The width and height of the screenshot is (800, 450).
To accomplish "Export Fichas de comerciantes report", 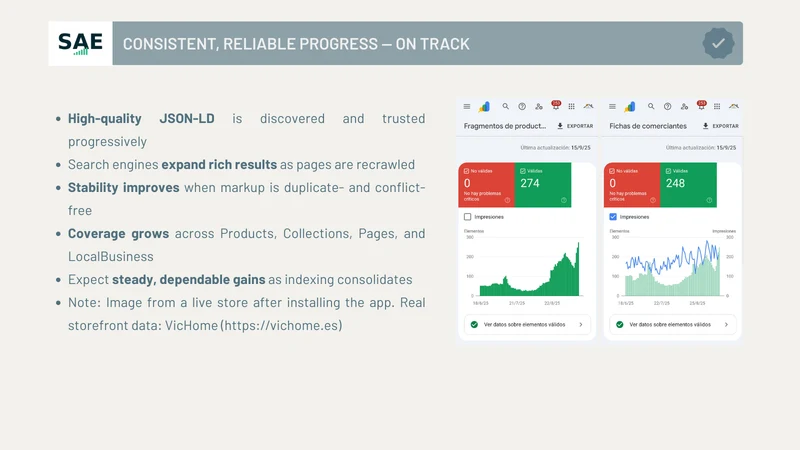I will pyautogui.click(x=720, y=126).
